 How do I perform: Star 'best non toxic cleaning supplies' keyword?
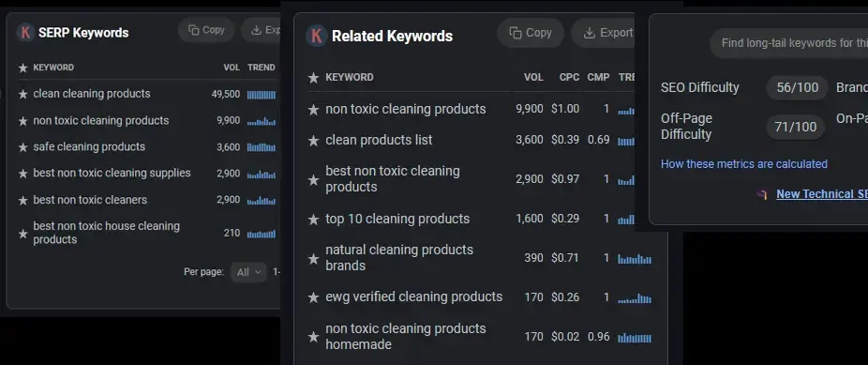[x=22, y=174]
